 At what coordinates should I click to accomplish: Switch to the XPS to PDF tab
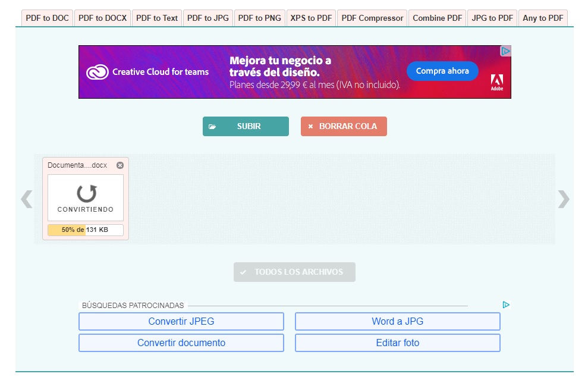tap(312, 18)
